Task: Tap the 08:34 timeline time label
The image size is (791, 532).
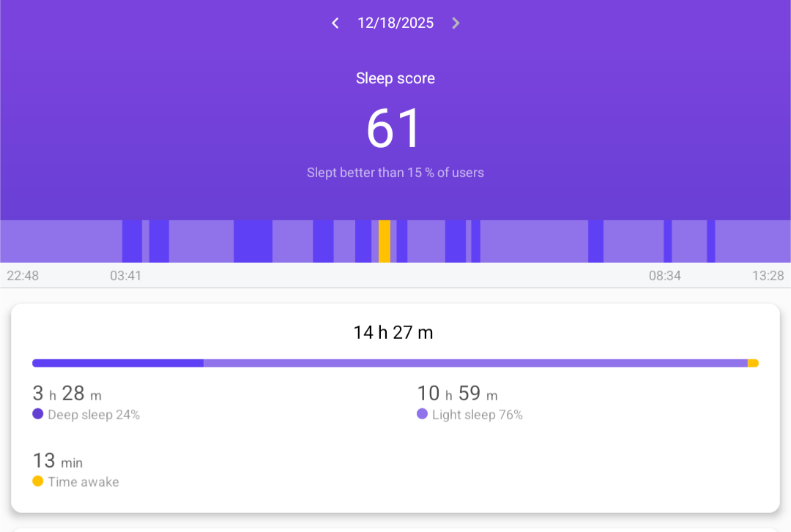Action: [x=665, y=276]
